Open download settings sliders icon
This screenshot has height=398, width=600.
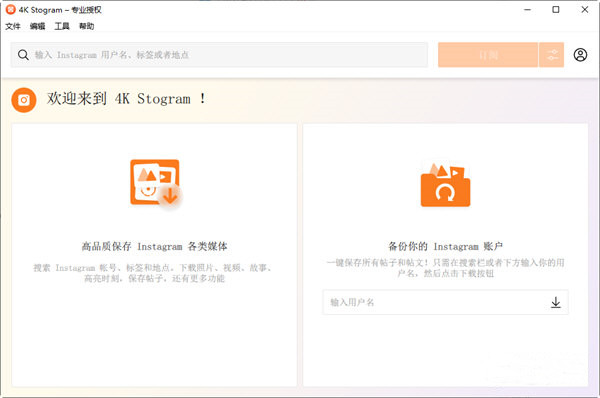click(551, 55)
